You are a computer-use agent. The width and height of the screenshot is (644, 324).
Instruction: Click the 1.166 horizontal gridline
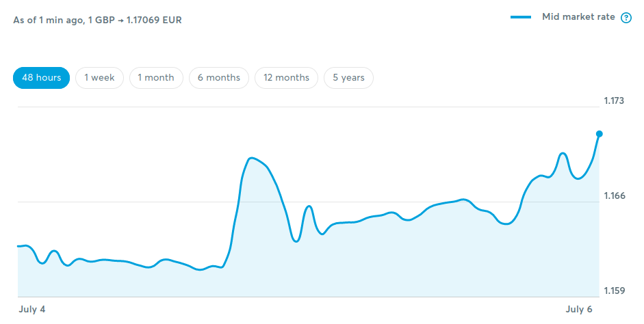309,202
